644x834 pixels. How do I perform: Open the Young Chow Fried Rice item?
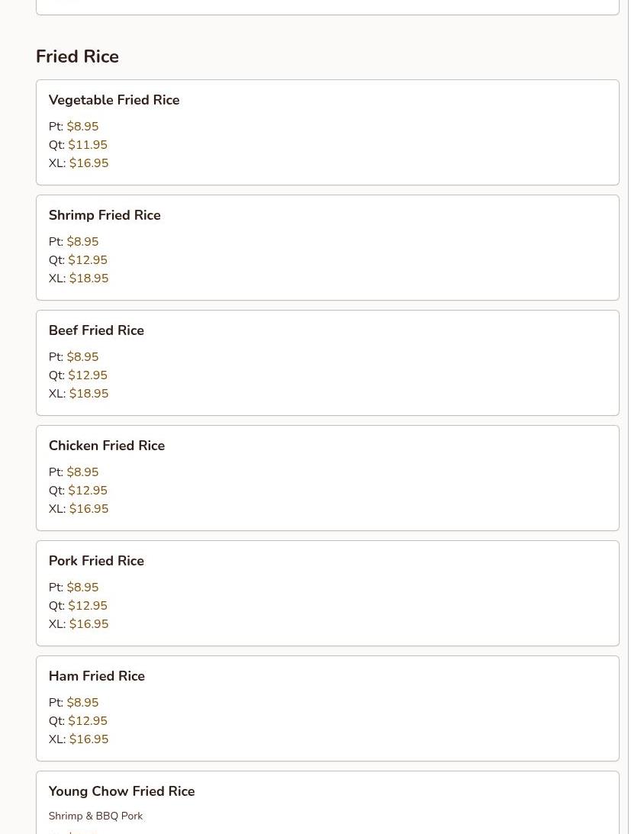pyautogui.click(x=121, y=791)
